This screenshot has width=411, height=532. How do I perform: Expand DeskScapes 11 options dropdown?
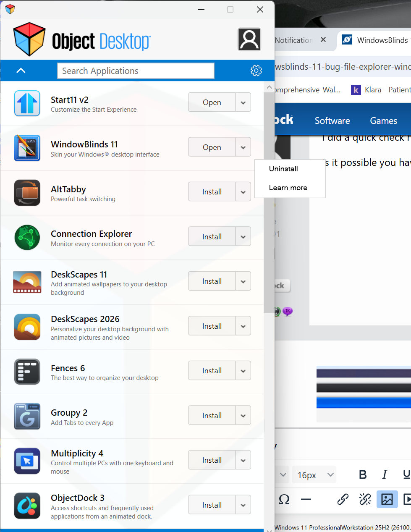tap(243, 281)
